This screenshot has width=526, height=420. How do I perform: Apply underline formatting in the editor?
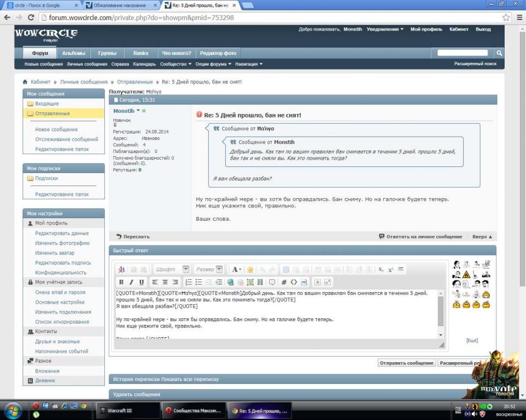tap(142, 282)
